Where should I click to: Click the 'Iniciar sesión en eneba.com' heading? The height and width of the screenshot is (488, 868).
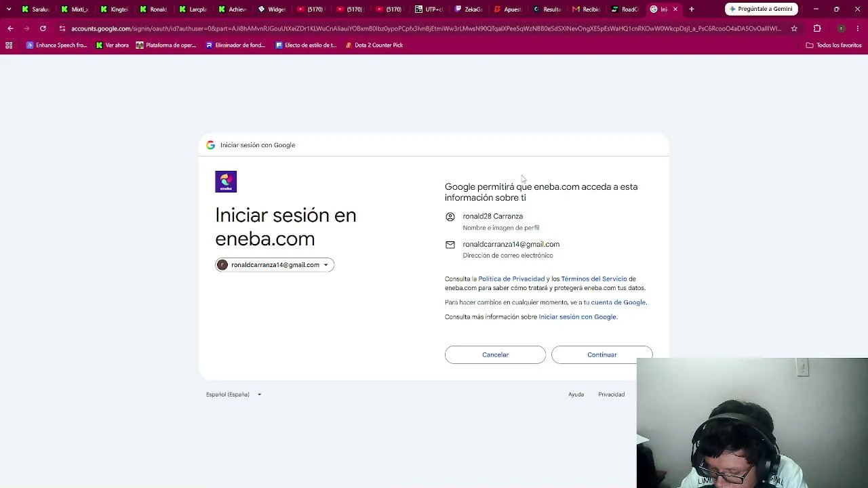[x=285, y=227]
